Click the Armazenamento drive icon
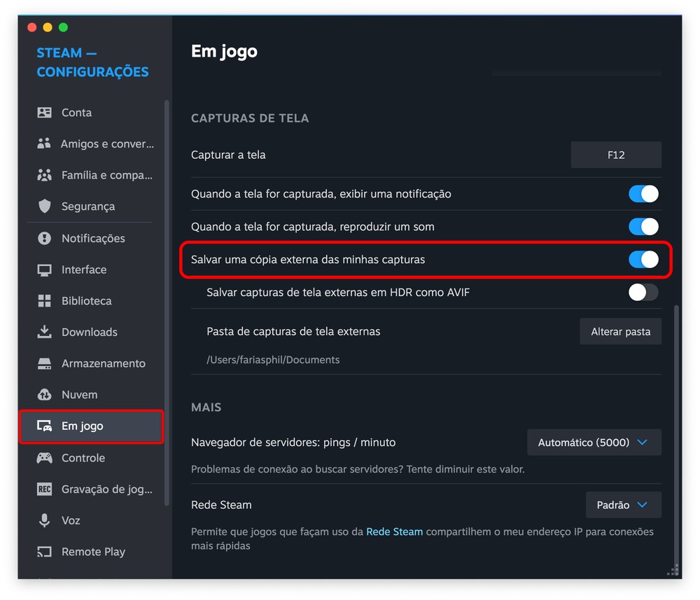The image size is (700, 600). [44, 363]
